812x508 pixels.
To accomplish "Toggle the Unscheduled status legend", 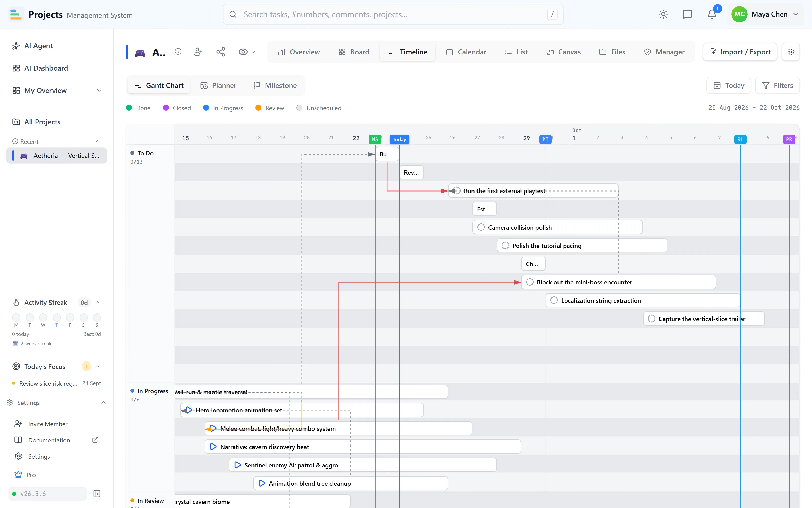I will (x=319, y=108).
